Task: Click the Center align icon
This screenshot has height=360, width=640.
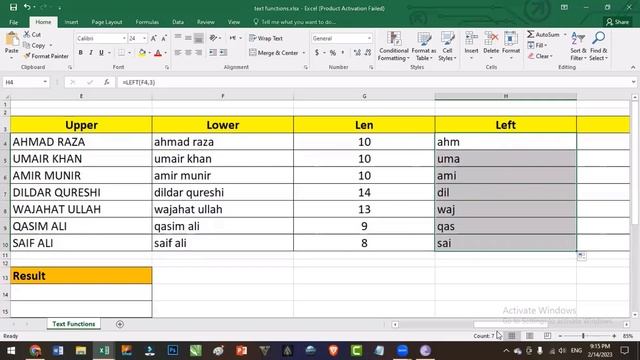Action: point(188,53)
